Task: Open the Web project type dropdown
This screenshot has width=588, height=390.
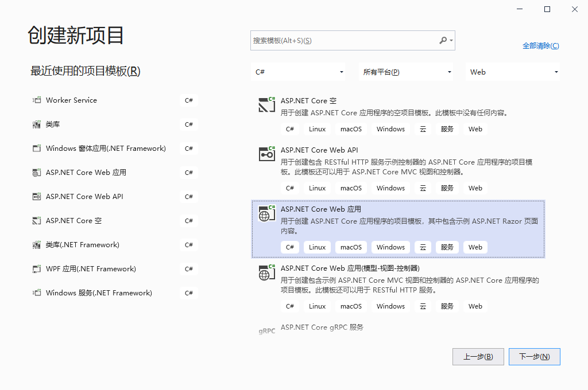Action: click(513, 72)
